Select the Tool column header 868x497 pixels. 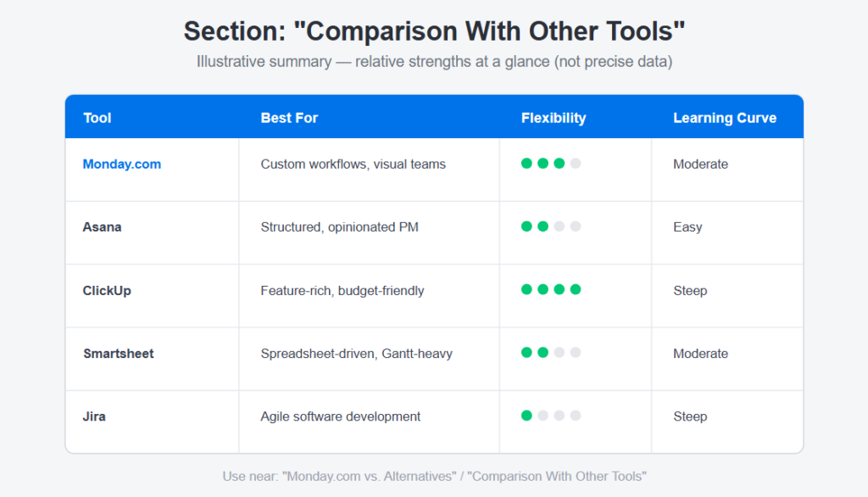click(97, 118)
